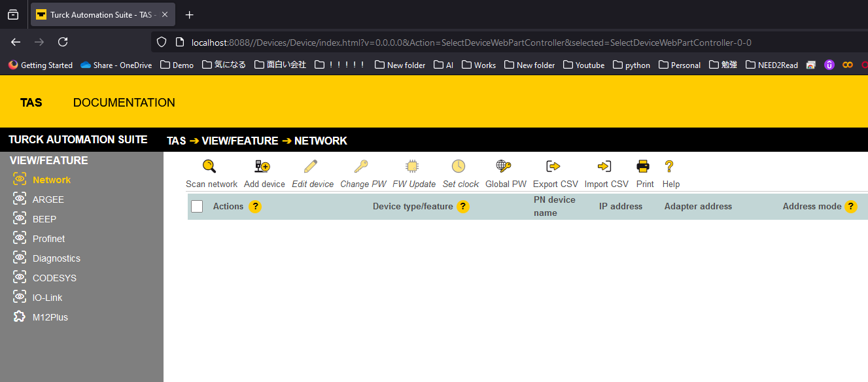Click VIEW/FEATURE in the breadcrumb

240,141
